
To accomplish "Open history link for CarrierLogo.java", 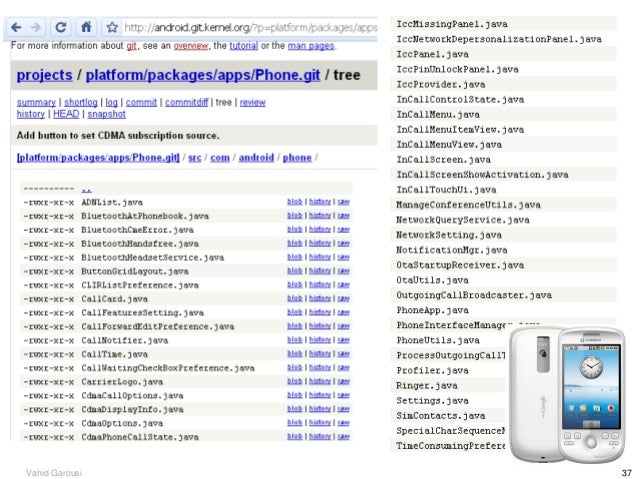I will coord(320,382).
